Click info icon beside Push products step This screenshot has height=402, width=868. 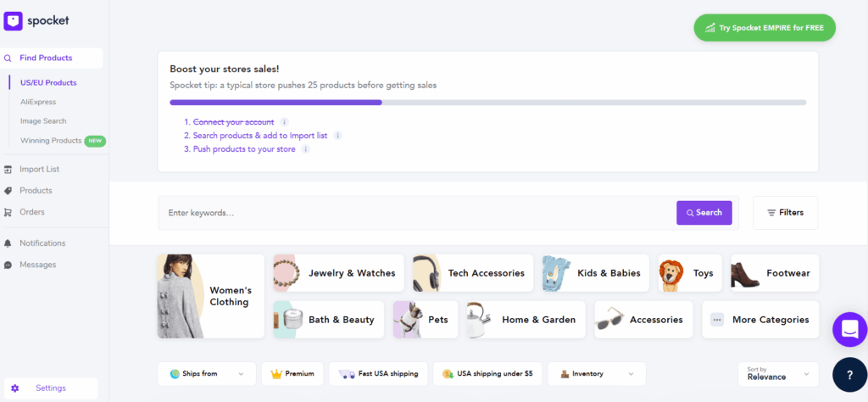[305, 149]
